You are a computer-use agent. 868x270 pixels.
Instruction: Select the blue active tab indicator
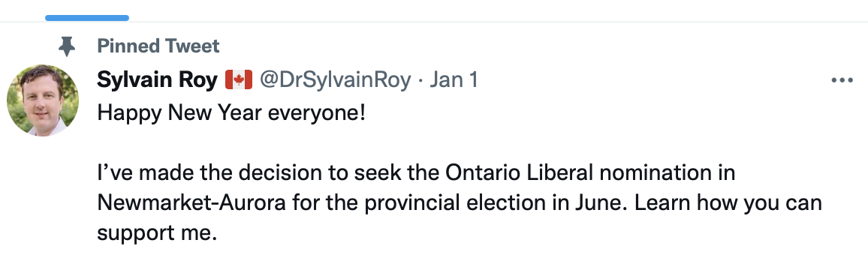[x=87, y=18]
